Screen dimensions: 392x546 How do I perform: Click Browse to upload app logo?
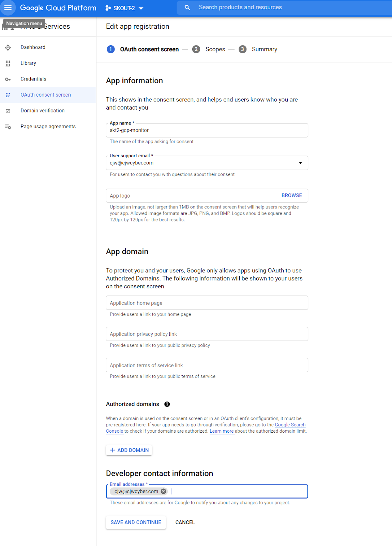tap(291, 196)
